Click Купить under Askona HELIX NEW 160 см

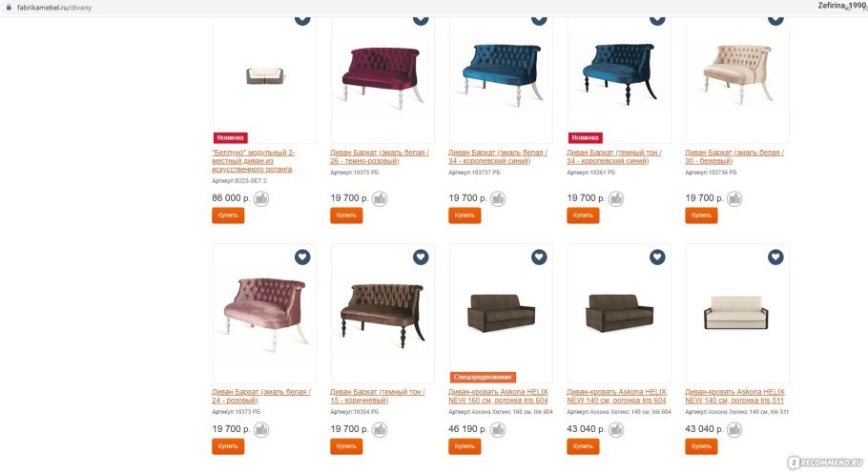465,446
